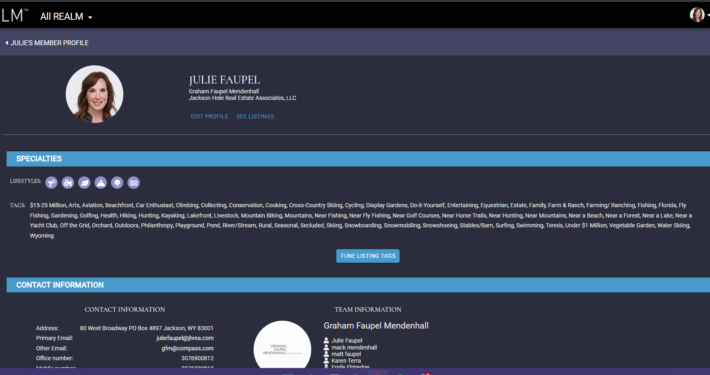Click the Tune Listing Tags button

(368, 256)
